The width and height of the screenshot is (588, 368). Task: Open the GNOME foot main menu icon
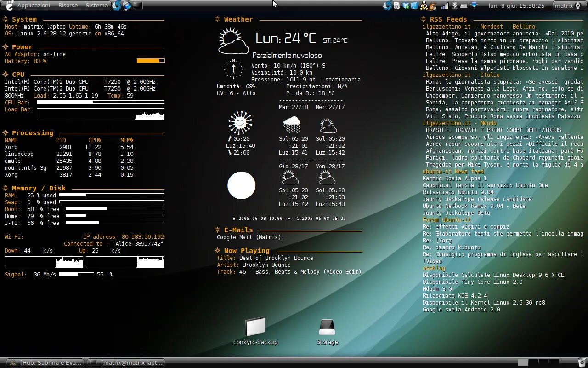[9, 6]
